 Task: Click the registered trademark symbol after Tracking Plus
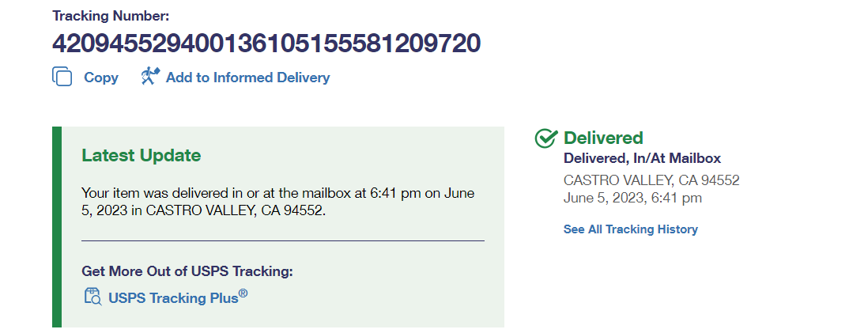pos(243,293)
